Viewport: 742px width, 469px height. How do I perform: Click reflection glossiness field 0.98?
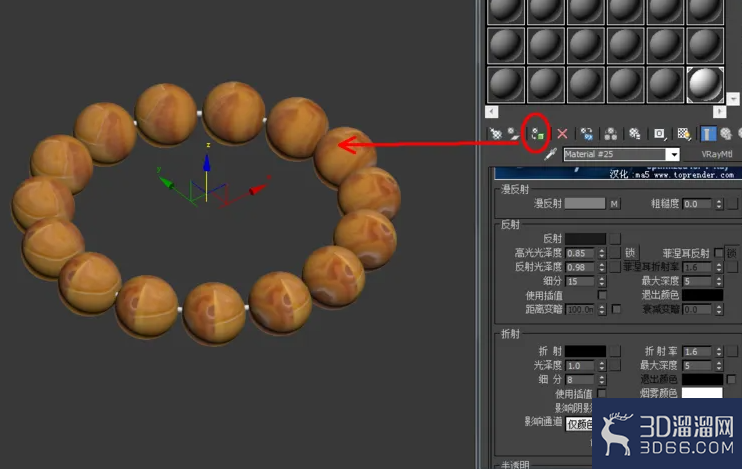[580, 267]
